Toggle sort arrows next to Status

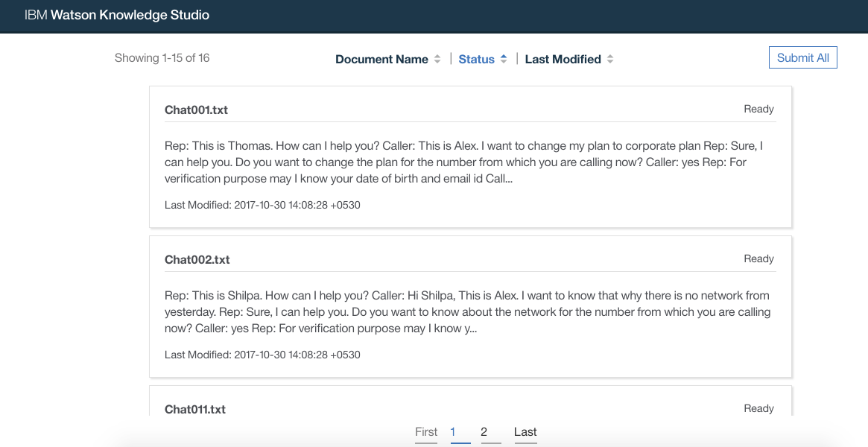[x=504, y=59]
